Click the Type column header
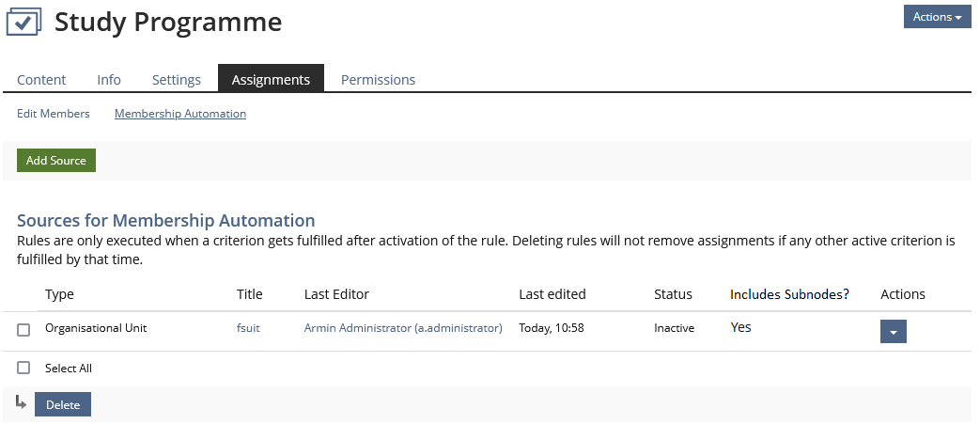 59,294
